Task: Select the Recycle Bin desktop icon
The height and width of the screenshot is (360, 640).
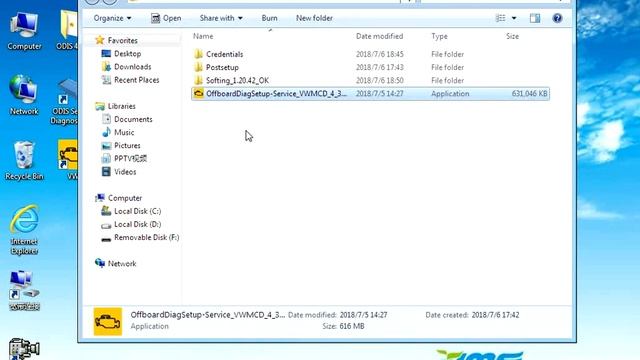Action: click(24, 161)
